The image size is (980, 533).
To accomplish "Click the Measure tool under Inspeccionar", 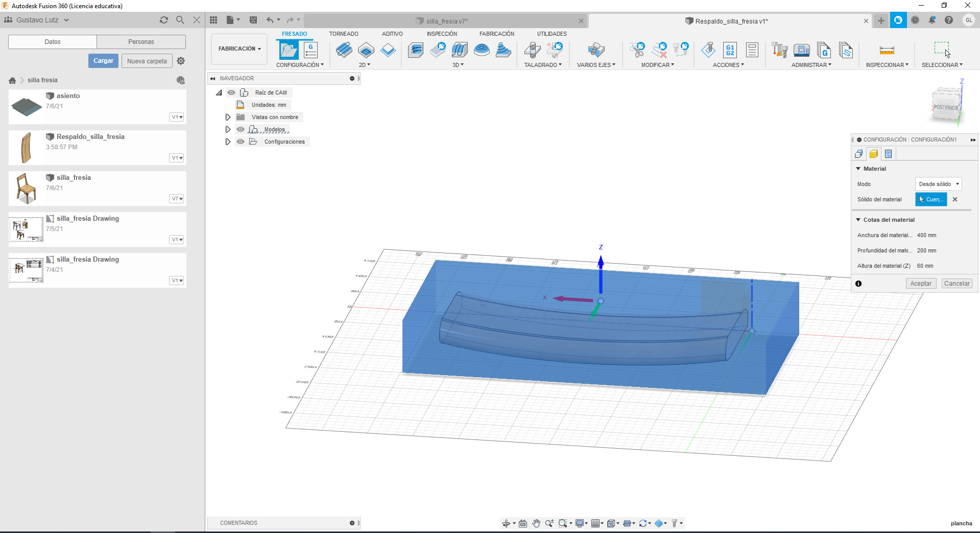I will click(x=887, y=50).
